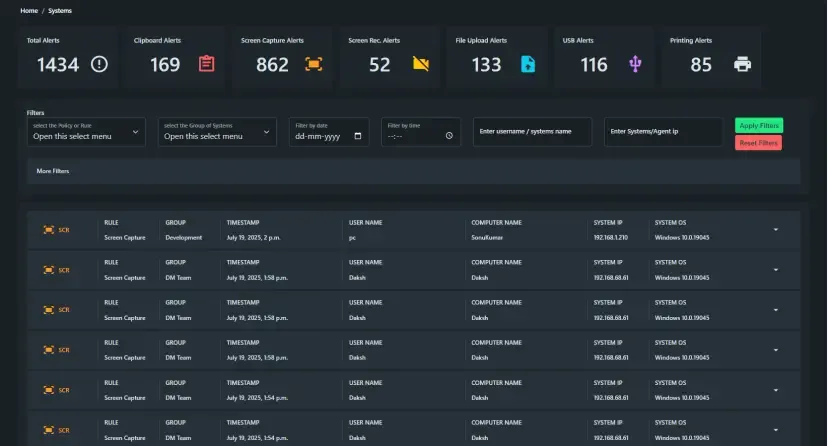The height and width of the screenshot is (446, 828).
Task: Open the clock picker in time filter
Action: [x=449, y=136]
